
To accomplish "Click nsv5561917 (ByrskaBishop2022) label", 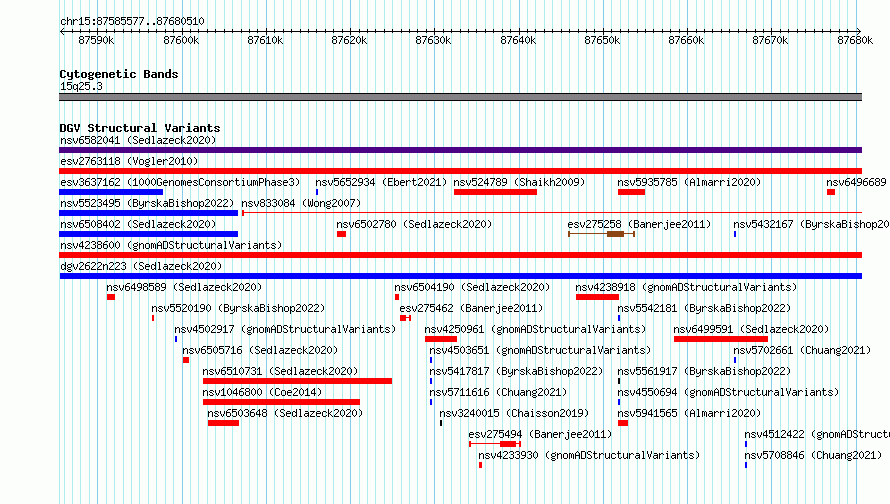I will [x=704, y=371].
